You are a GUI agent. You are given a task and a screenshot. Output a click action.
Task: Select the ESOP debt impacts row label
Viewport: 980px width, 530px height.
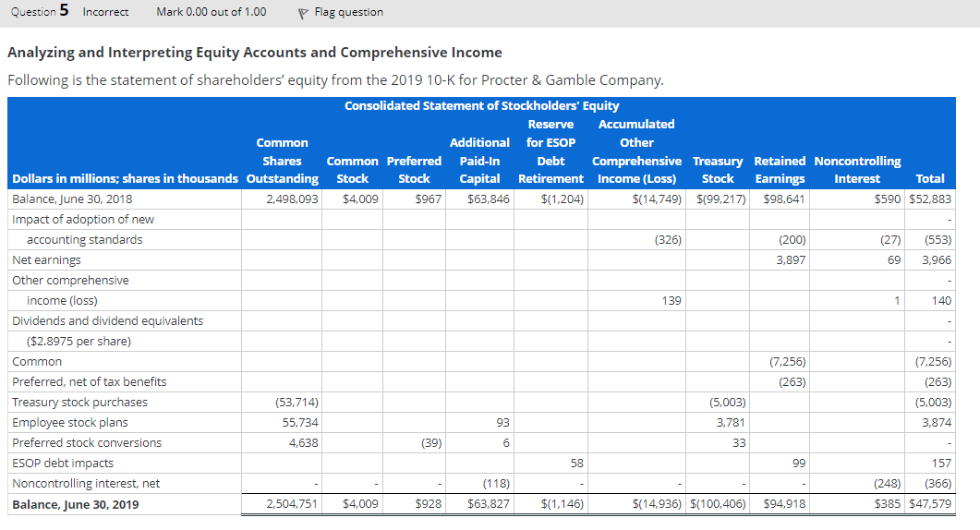click(63, 464)
